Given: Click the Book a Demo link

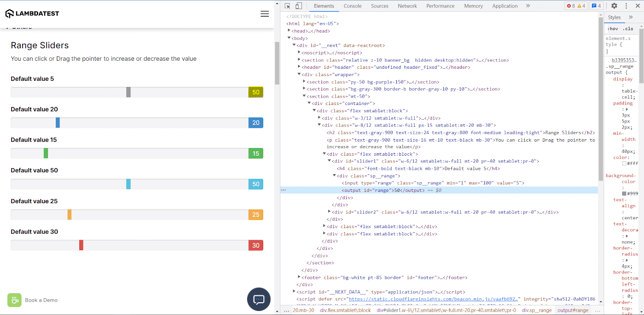Looking at the screenshot, I should pos(41,300).
